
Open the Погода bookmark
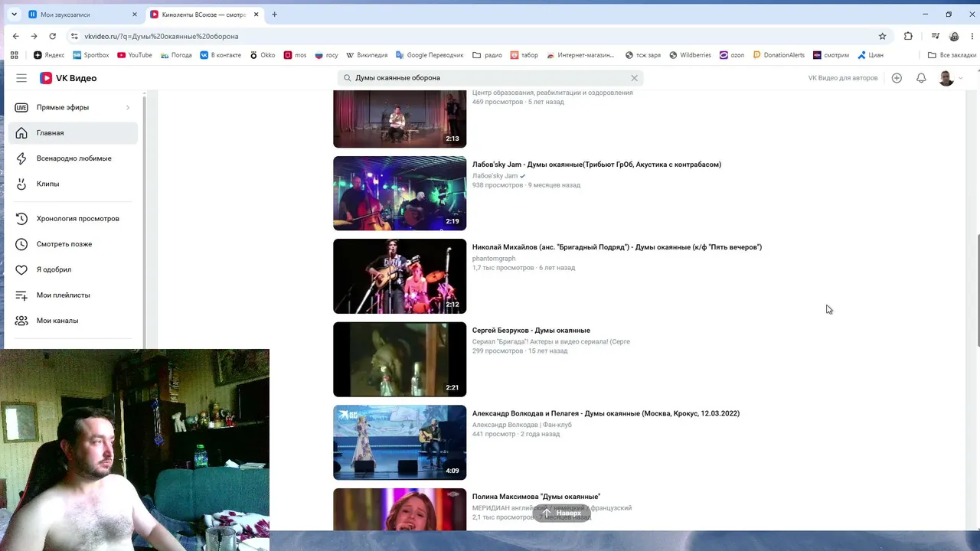pos(175,55)
